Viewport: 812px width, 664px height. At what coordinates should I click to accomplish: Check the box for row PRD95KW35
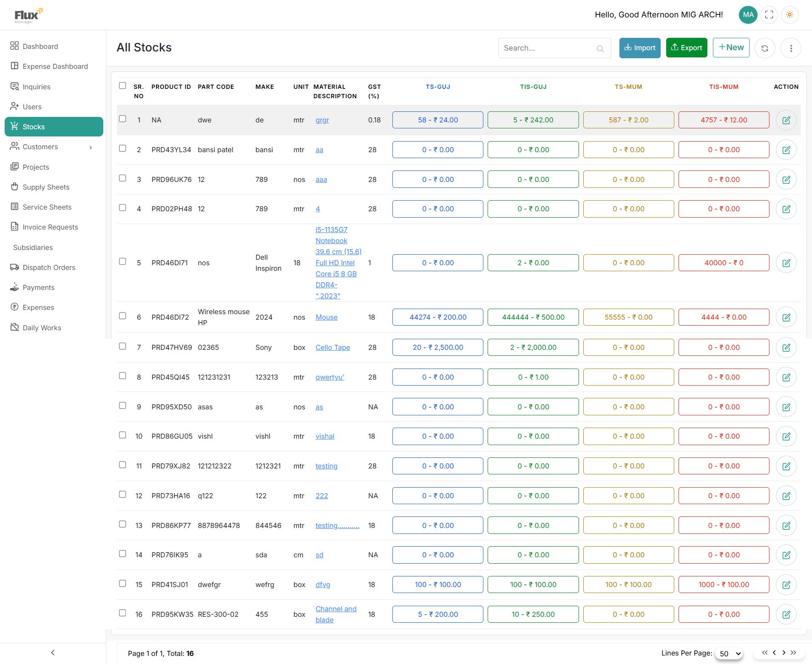[122, 613]
